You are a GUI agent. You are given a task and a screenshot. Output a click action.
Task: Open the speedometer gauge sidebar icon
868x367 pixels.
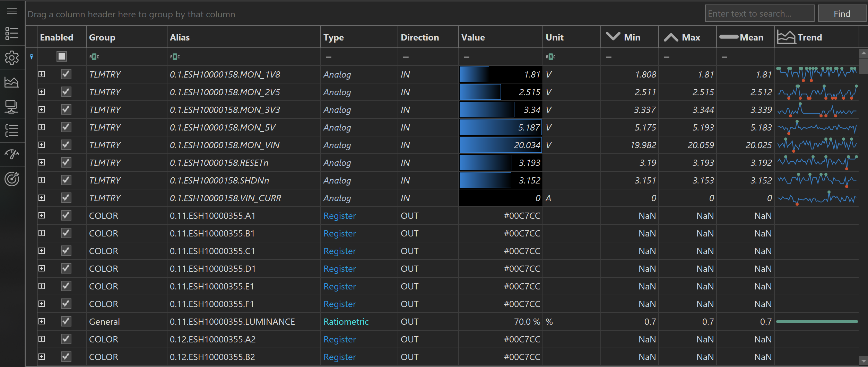(12, 154)
